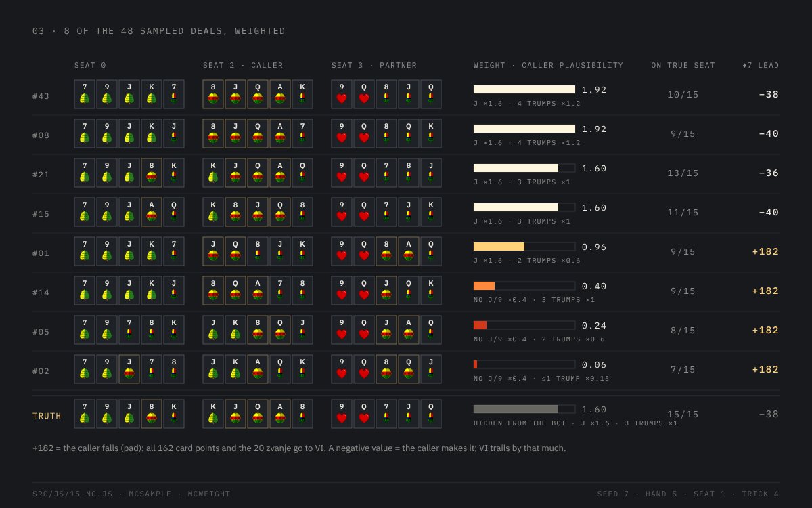Click the A of bells in row #01 partner hand
The width and height of the screenshot is (812, 508).
(409, 251)
